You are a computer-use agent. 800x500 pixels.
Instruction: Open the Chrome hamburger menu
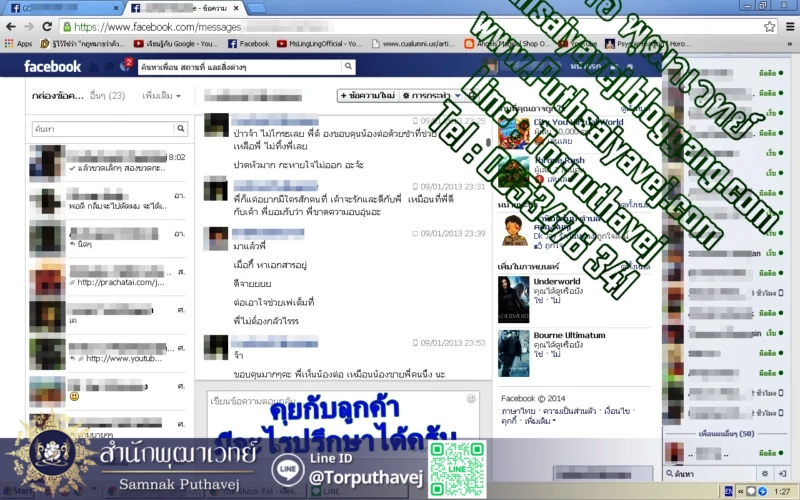coord(789,27)
